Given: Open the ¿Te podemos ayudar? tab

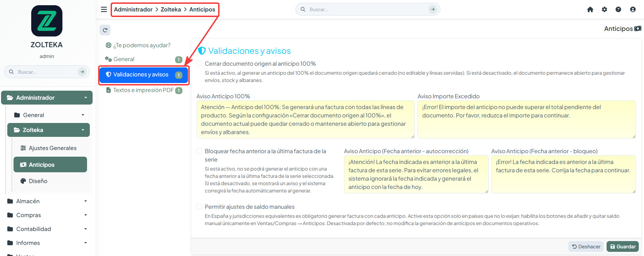Looking at the screenshot, I should 144,45.
